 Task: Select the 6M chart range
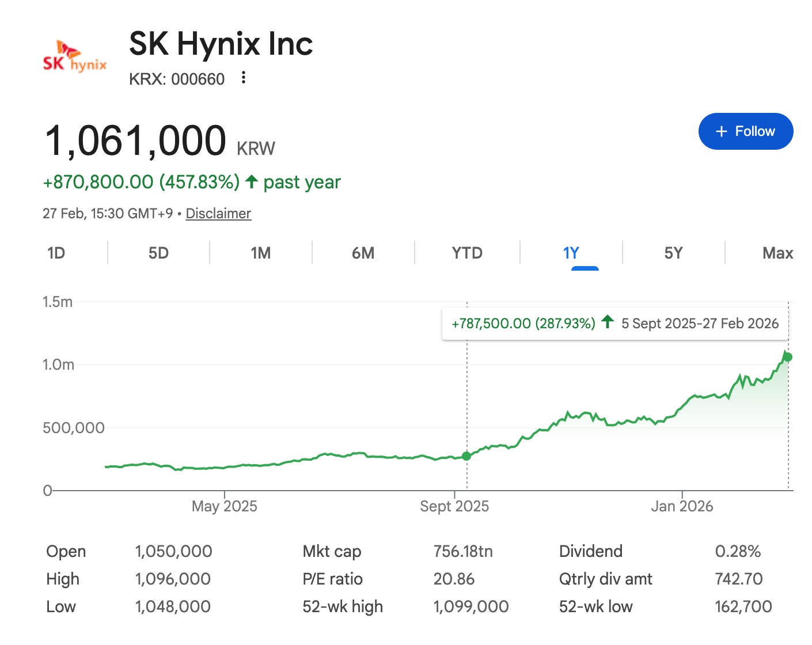point(363,253)
